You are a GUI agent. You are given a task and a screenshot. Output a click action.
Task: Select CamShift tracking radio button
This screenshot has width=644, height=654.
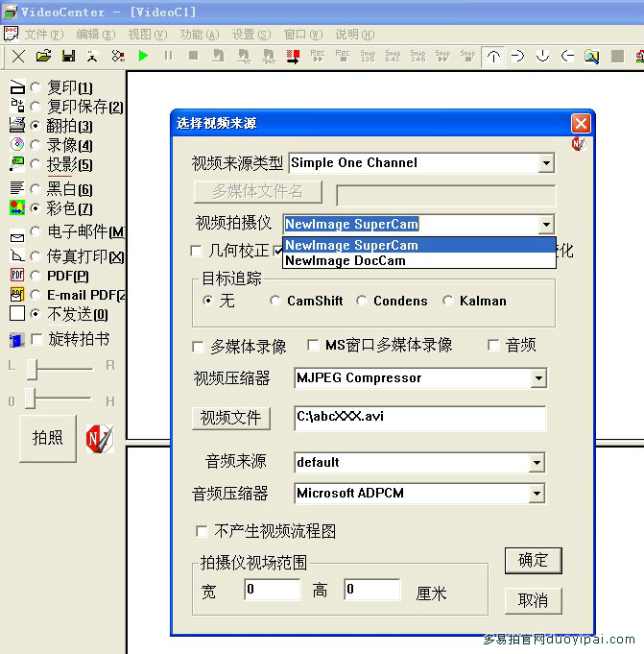[275, 301]
